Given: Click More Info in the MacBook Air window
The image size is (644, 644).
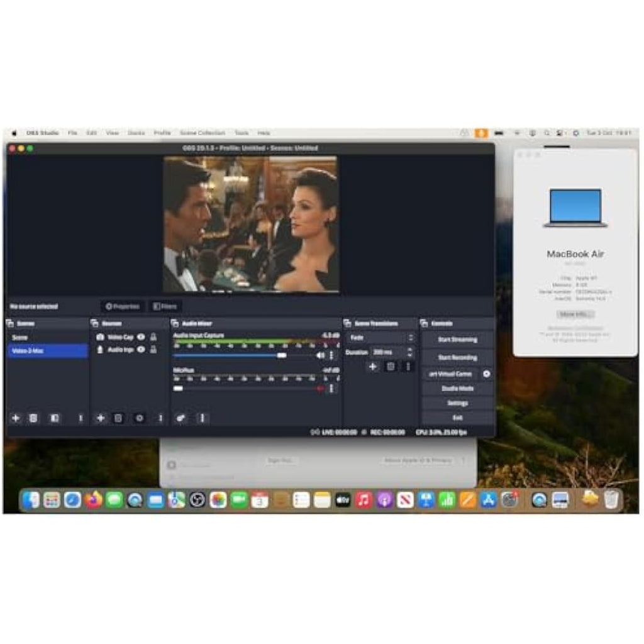Looking at the screenshot, I should [575, 314].
